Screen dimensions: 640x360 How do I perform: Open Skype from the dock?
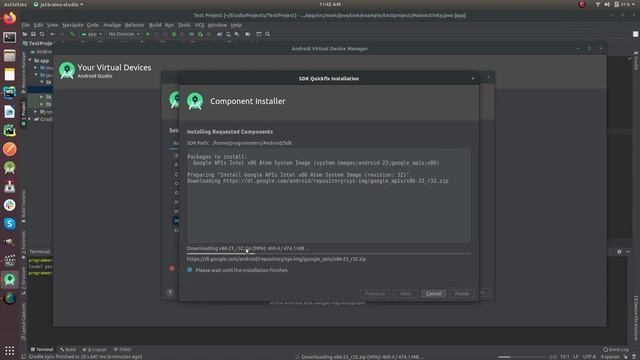[x=9, y=223]
